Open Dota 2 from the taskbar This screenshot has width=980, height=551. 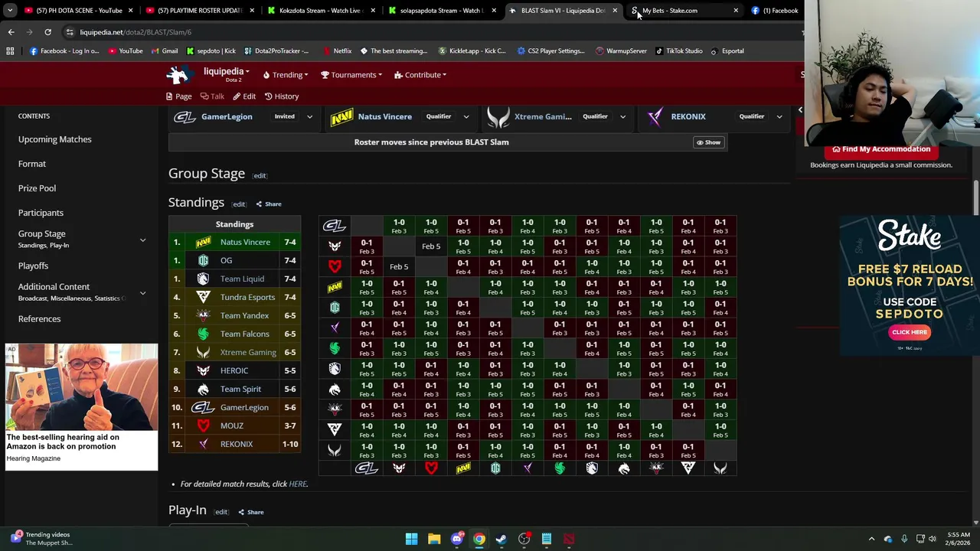coord(569,539)
